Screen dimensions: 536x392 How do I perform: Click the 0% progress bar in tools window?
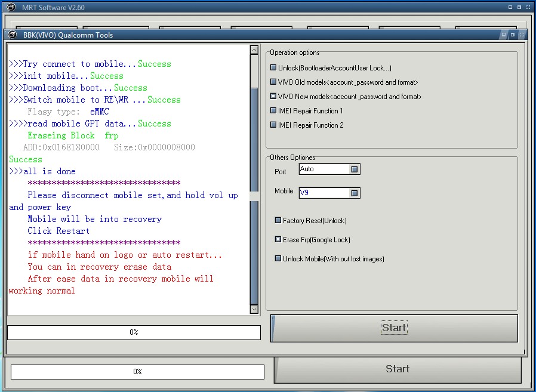click(x=134, y=332)
